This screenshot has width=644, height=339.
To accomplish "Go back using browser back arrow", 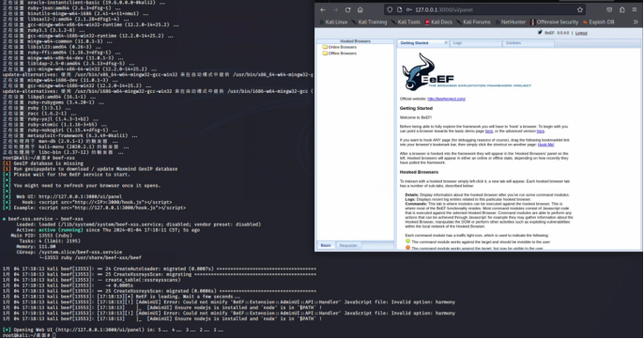I will pos(323,10).
